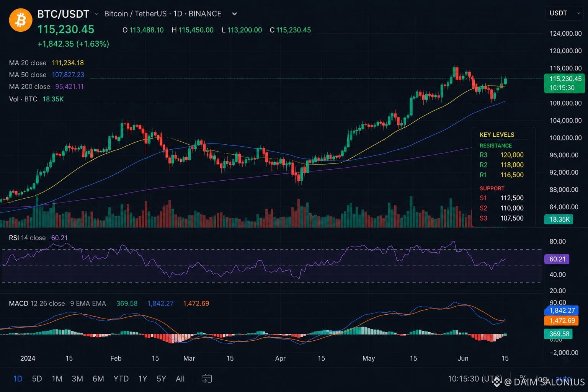This screenshot has width=588, height=392.
Task: Click the High value 115,450.00
Action: click(x=196, y=30)
